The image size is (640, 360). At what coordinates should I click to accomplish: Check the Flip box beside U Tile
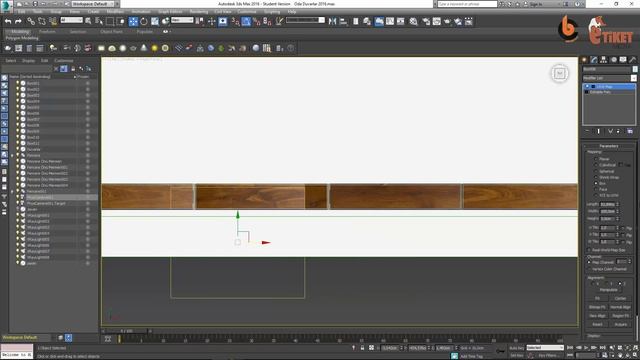pyautogui.click(x=624, y=228)
